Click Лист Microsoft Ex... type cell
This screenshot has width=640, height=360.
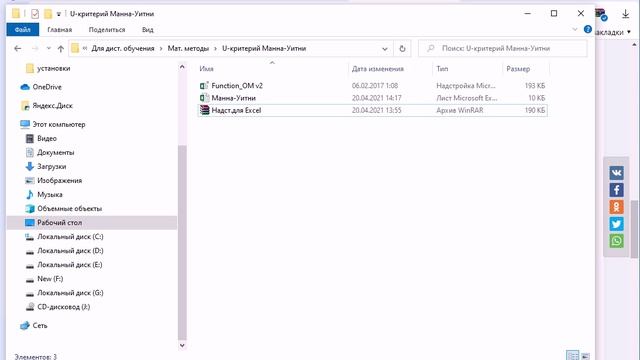[467, 98]
